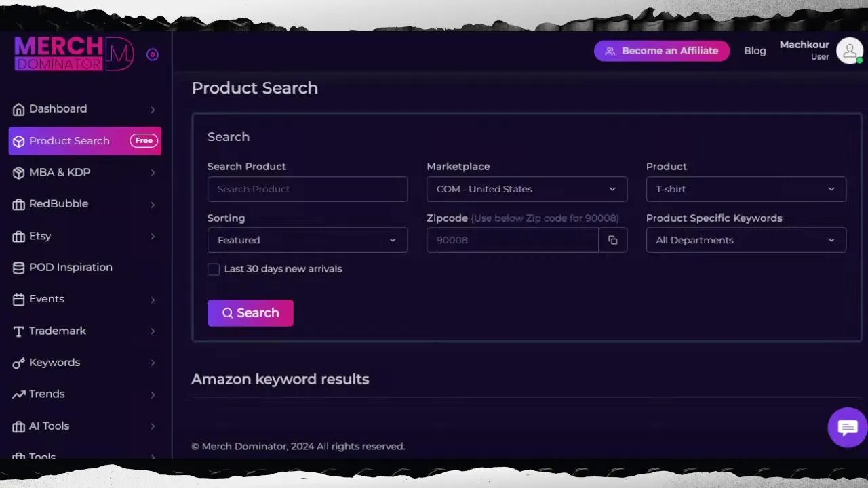Viewport: 868px width, 488px height.
Task: Open the All Departments dropdown
Action: [745, 240]
